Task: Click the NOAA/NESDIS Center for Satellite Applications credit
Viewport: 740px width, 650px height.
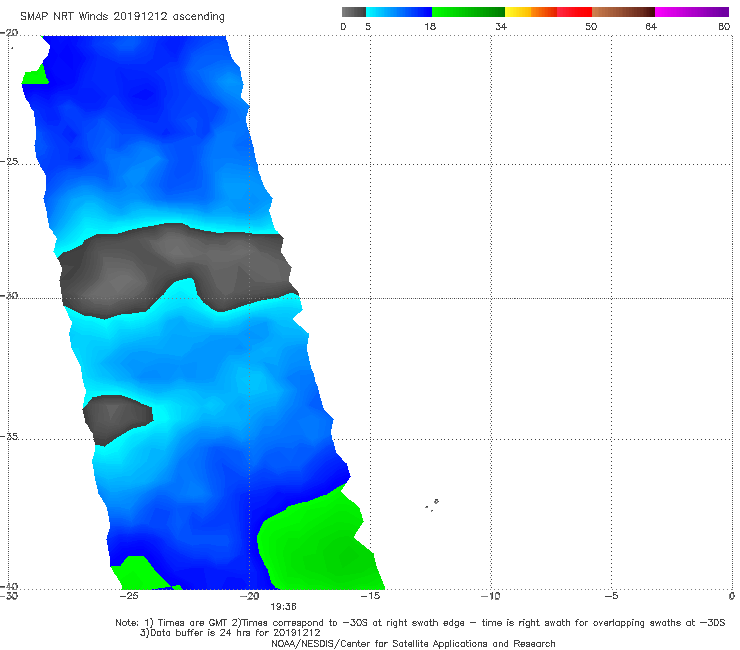Action: (413, 643)
